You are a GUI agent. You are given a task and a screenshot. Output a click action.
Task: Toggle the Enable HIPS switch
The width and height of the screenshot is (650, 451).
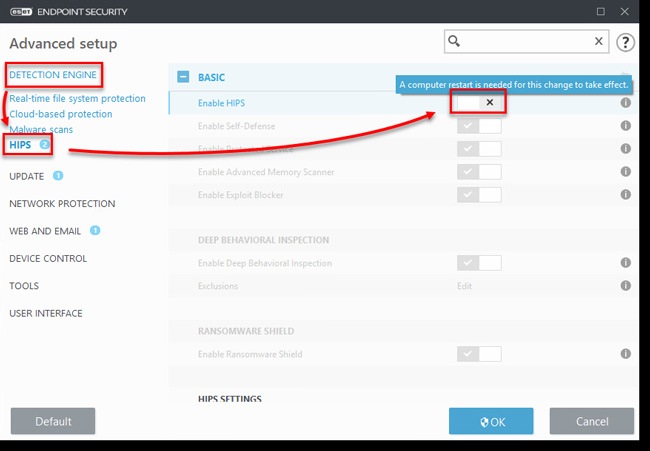479,102
